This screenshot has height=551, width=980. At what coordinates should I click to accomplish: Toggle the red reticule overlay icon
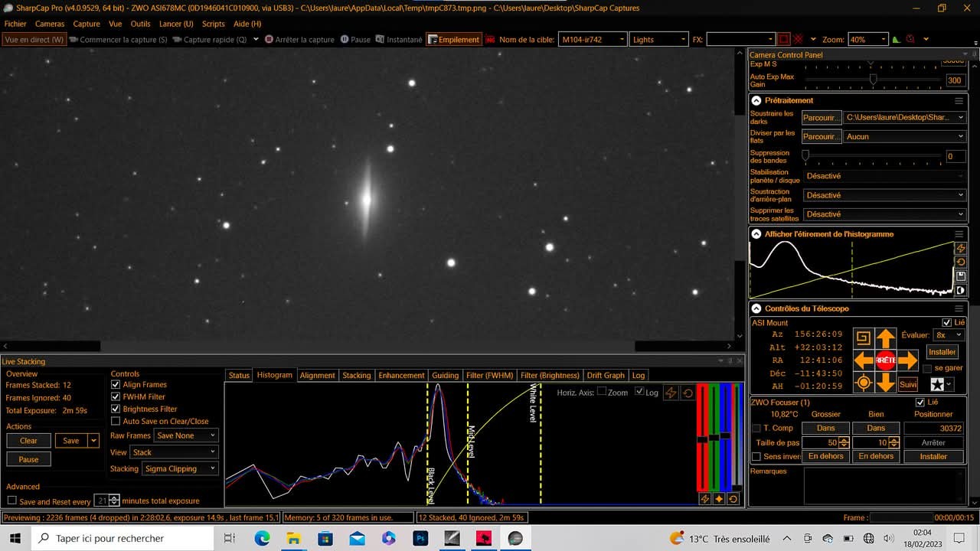tap(799, 39)
